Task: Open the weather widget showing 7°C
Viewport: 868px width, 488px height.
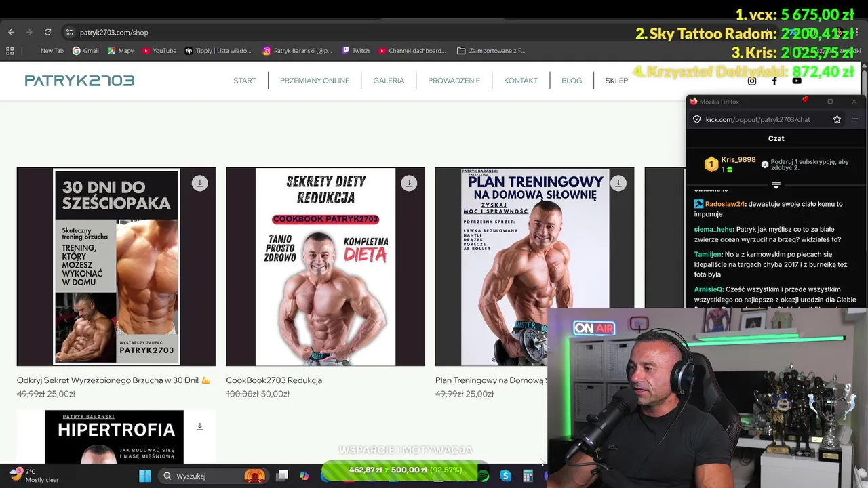Action: click(x=34, y=476)
